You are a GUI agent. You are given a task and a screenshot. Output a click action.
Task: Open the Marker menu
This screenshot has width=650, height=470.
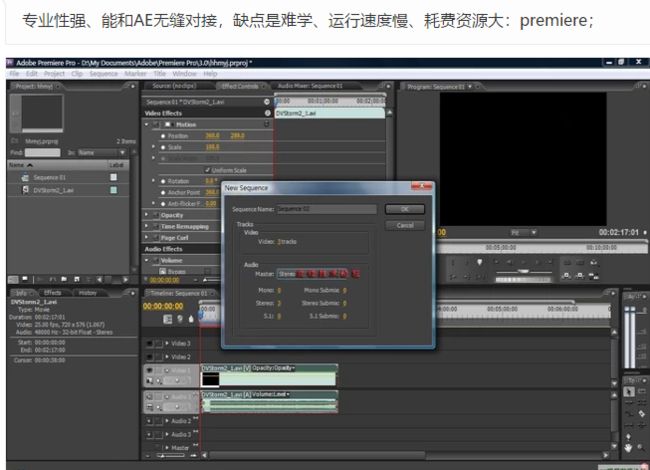(x=136, y=73)
